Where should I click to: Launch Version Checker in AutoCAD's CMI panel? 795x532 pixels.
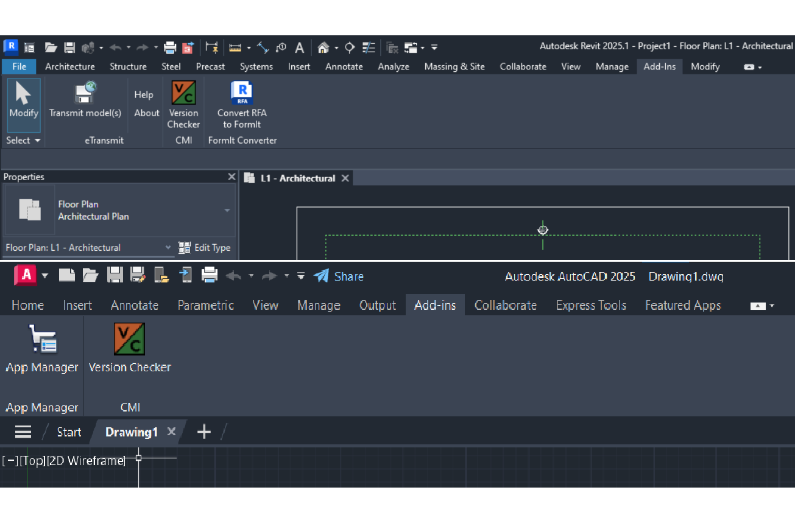point(130,348)
